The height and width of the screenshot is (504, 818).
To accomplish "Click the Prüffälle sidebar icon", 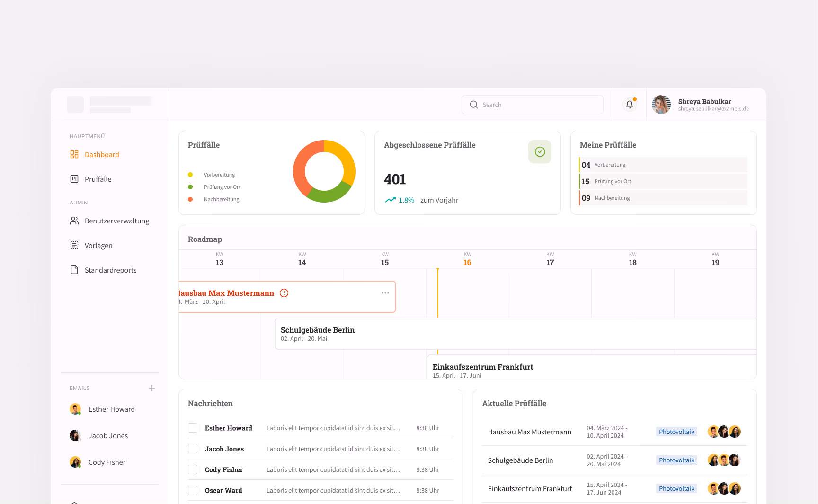I will tap(74, 179).
